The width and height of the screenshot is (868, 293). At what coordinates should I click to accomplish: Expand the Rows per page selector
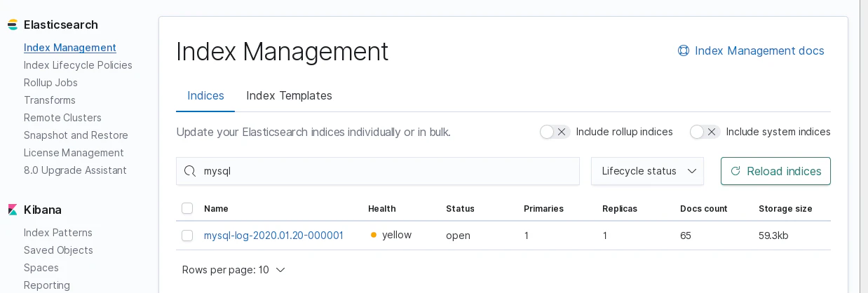coord(233,270)
